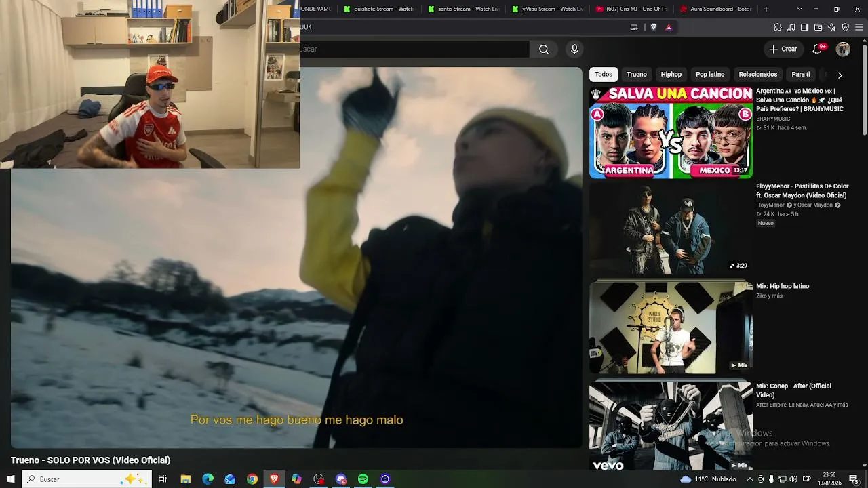Open the YouTube account avatar menu
The height and width of the screenshot is (488, 868).
843,49
